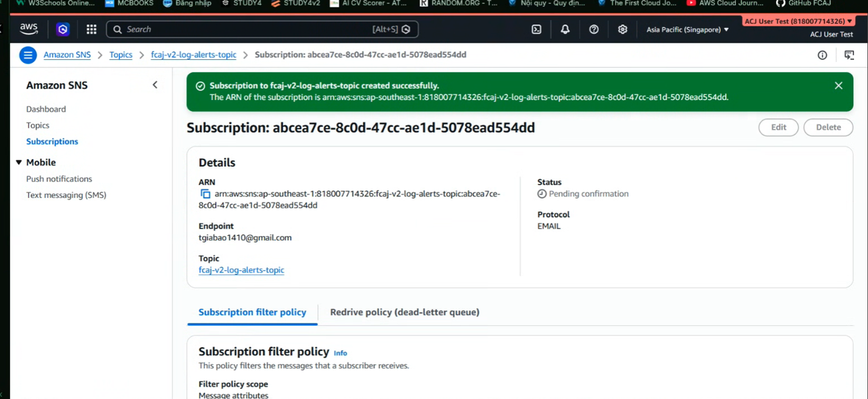This screenshot has height=399, width=868.
Task: Toggle the hamburger navigation menu button
Action: [x=28, y=55]
